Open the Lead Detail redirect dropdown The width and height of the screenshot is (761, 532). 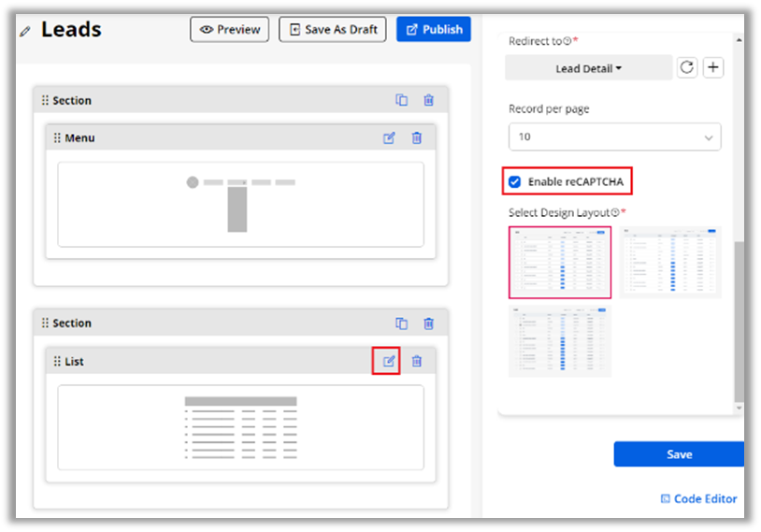(588, 68)
